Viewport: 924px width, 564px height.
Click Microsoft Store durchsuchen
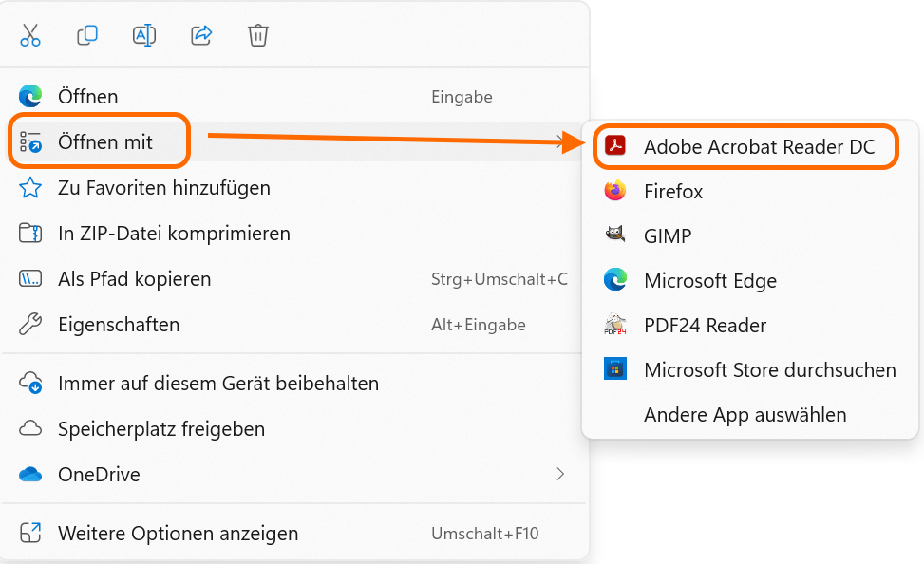tap(769, 369)
